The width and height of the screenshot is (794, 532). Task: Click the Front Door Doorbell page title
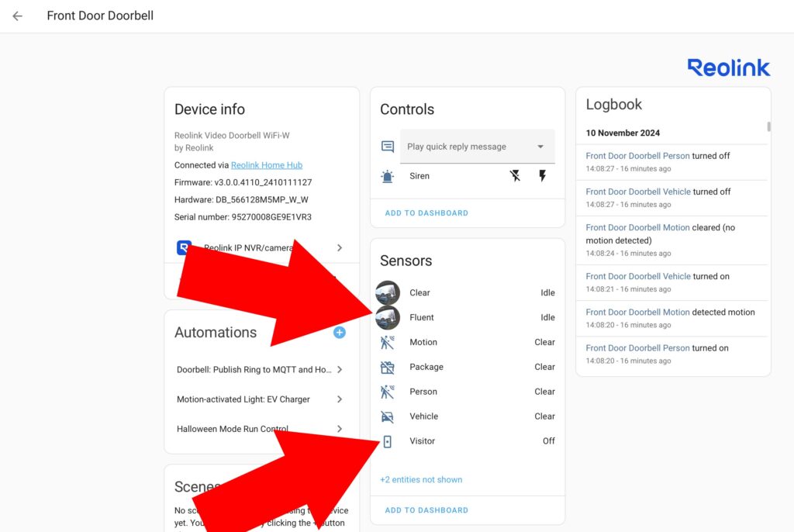(100, 16)
